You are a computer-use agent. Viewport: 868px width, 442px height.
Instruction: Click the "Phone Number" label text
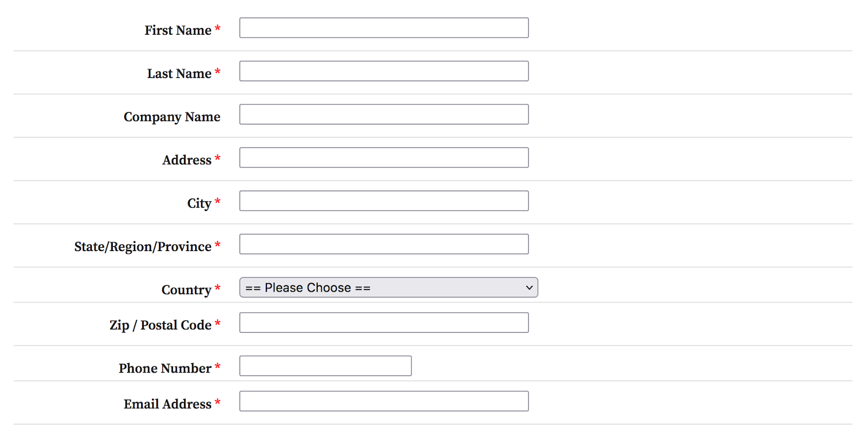(165, 369)
